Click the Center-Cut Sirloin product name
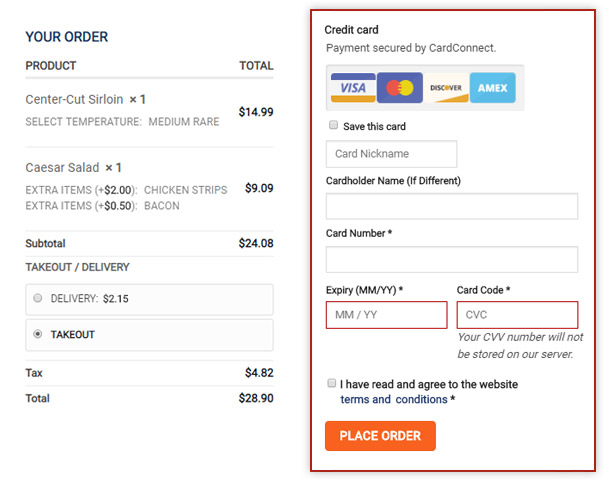This screenshot has width=604, height=483. click(x=74, y=100)
